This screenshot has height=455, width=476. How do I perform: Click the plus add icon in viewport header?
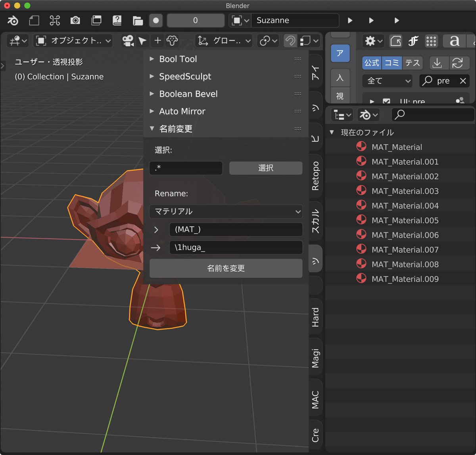(157, 40)
